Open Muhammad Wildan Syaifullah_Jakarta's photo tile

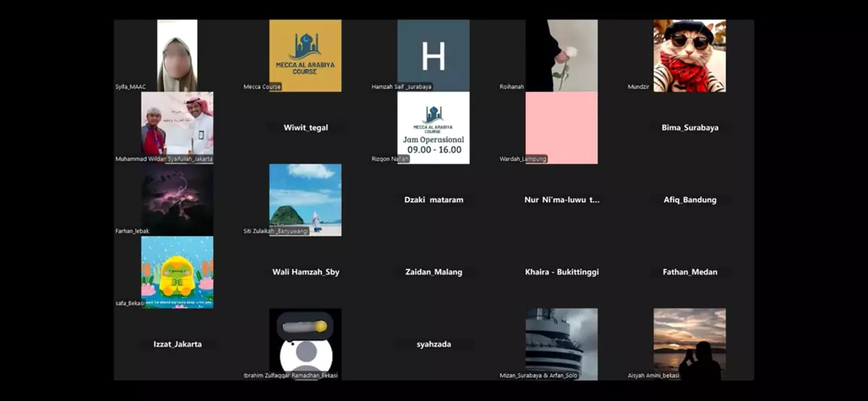pos(177,123)
